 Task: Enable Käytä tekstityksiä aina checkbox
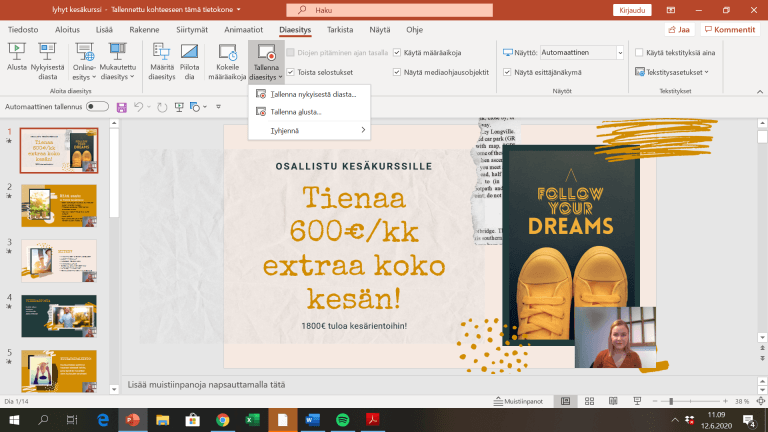click(639, 52)
